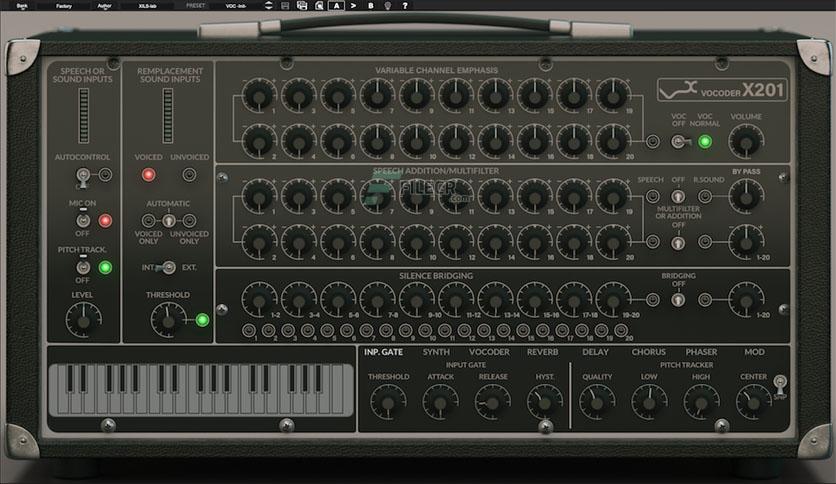
Task: Click the Volume knob
Action: [746, 142]
